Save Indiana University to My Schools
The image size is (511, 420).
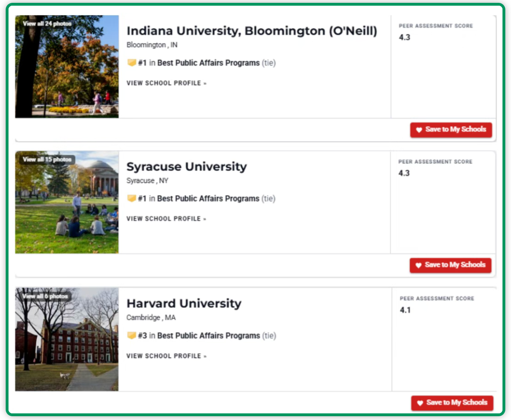point(451,130)
